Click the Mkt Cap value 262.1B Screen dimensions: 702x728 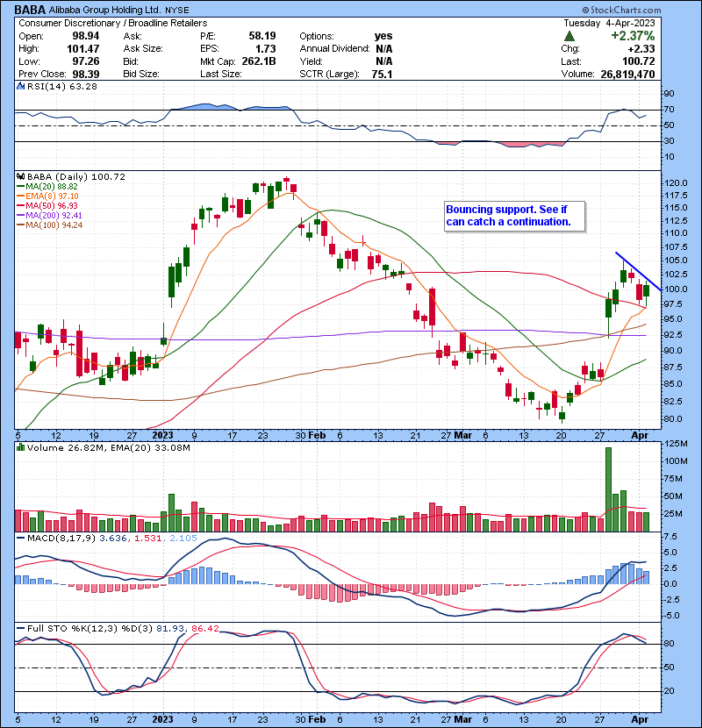(259, 61)
